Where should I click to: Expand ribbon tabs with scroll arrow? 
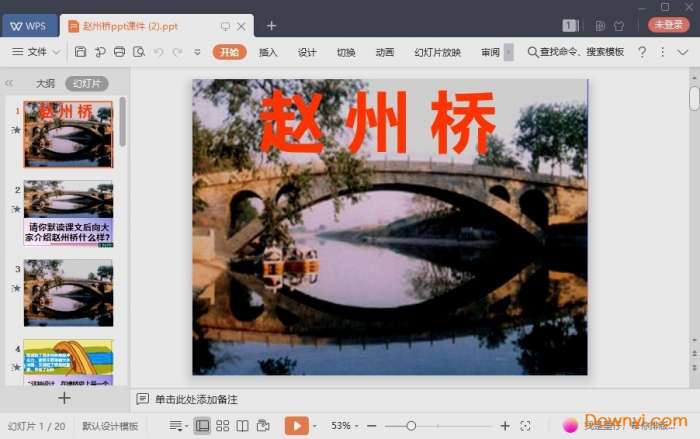click(509, 52)
